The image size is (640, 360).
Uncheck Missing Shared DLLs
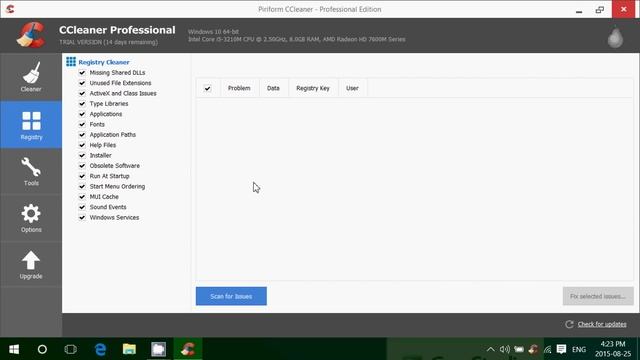pyautogui.click(x=82, y=73)
